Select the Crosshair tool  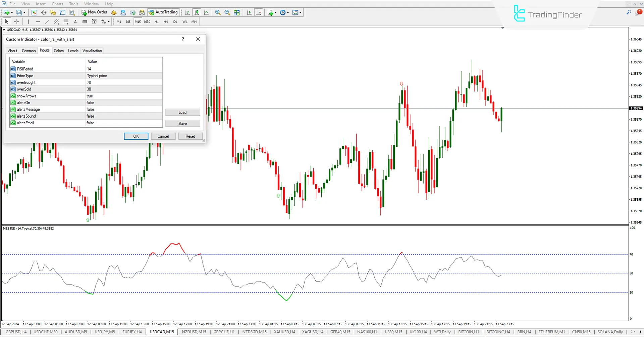[x=16, y=21]
